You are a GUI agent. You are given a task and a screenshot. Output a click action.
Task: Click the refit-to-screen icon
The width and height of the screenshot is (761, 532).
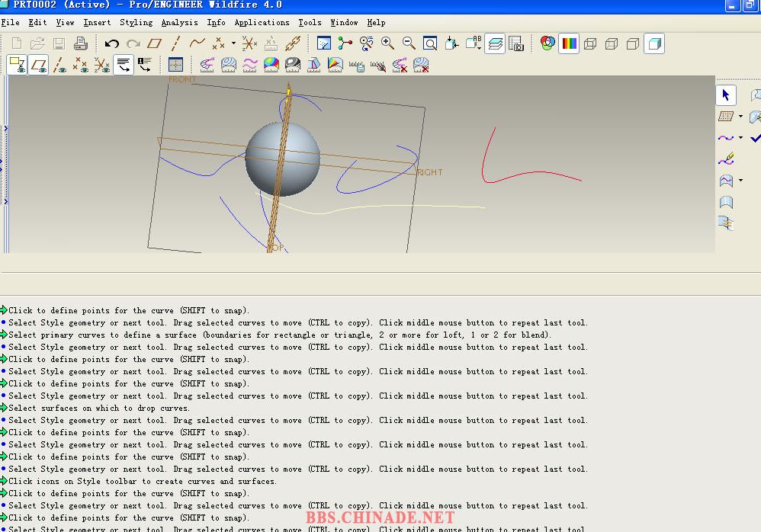coord(430,43)
